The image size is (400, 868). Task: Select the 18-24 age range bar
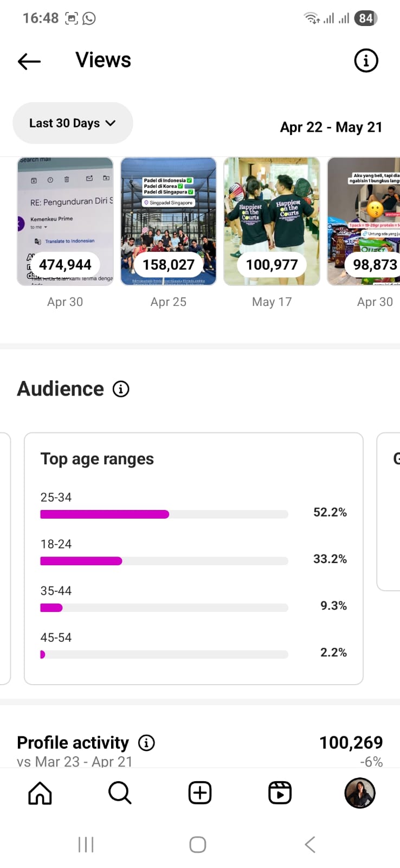pos(164,560)
